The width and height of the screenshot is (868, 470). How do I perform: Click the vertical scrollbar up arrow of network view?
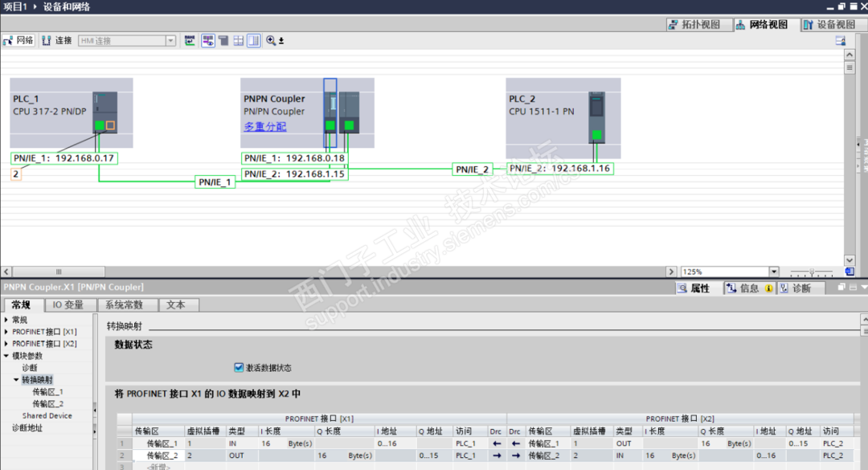850,55
